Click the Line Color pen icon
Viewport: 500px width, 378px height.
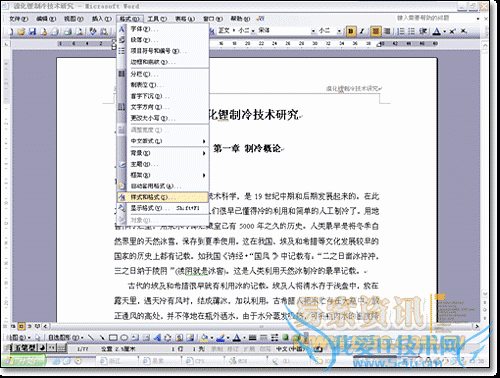[220, 338]
